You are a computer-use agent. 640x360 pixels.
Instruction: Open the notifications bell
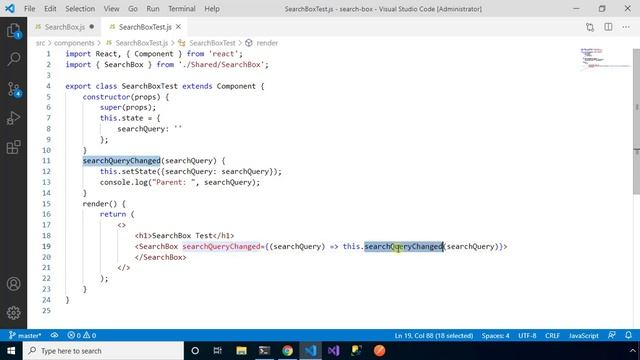pyautogui.click(x=628, y=335)
